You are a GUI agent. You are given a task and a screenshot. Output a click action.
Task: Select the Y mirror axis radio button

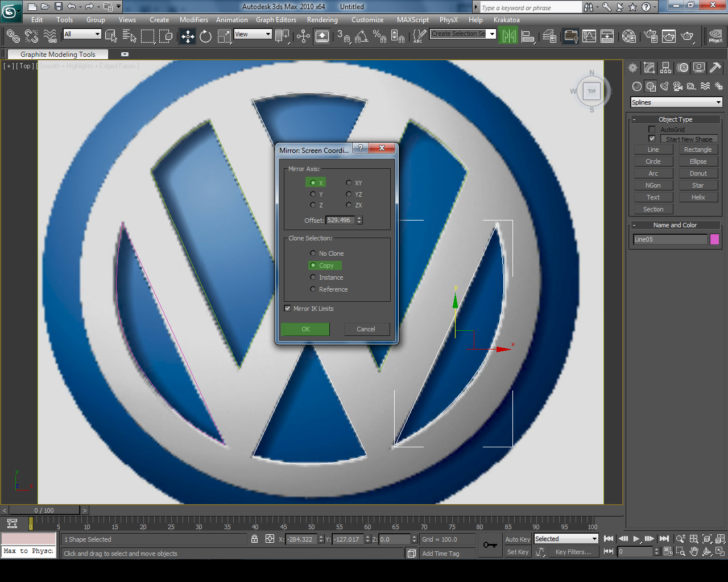pyautogui.click(x=313, y=194)
